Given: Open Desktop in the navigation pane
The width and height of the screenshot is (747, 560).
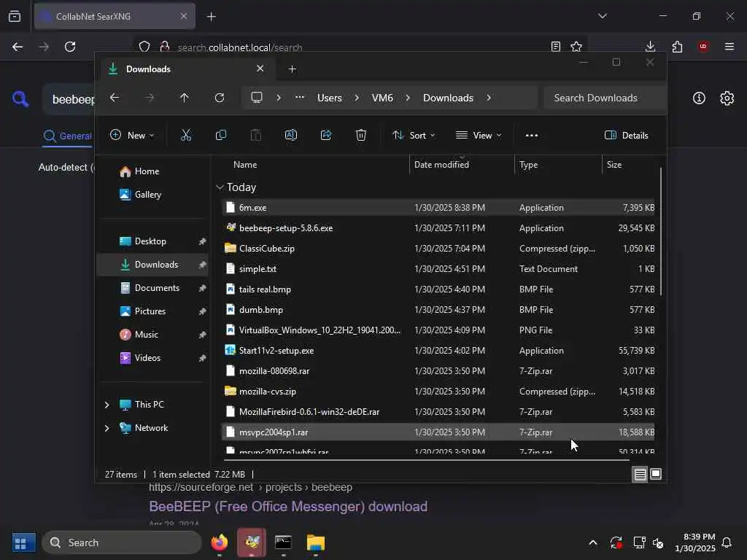Looking at the screenshot, I should (x=150, y=241).
